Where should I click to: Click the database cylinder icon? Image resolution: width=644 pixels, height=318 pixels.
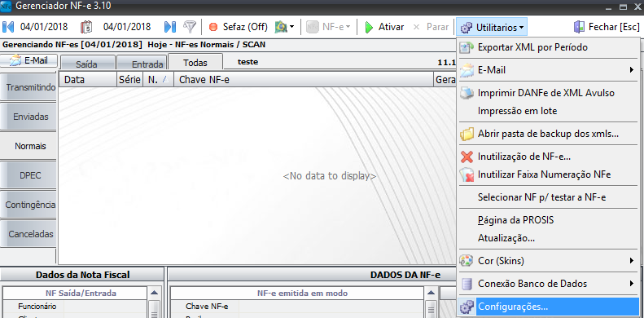click(x=467, y=284)
